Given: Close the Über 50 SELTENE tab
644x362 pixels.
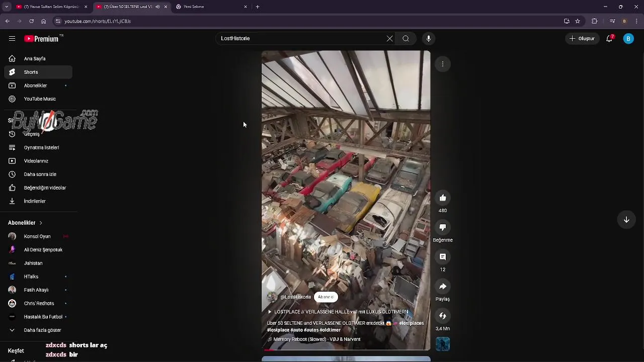Looking at the screenshot, I should (166, 7).
